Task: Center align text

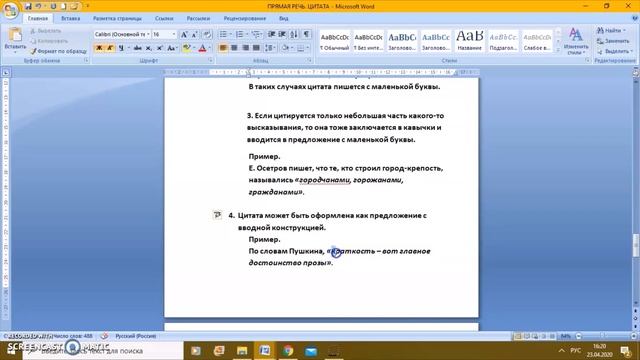Action: pos(234,48)
